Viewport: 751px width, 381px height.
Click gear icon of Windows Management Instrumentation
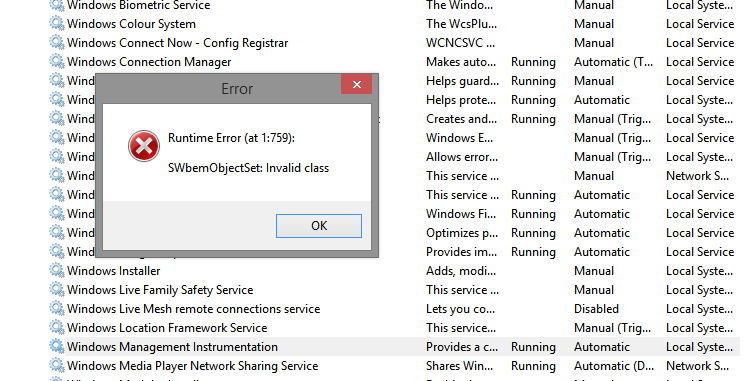(x=57, y=346)
